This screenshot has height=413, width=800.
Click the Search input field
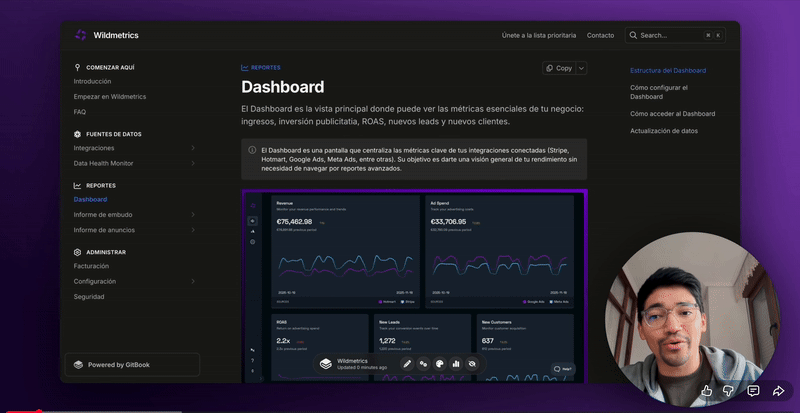[x=675, y=35]
